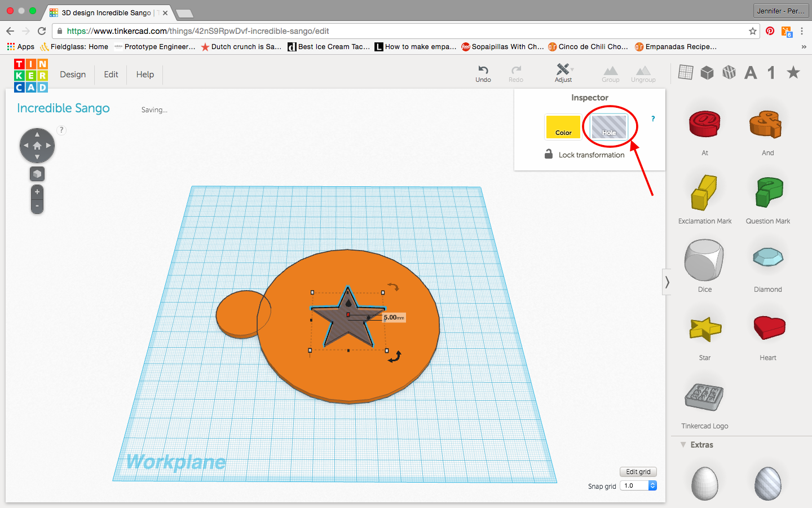The image size is (812, 508).
Task: Click the Group shapes icon
Action: tap(610, 71)
